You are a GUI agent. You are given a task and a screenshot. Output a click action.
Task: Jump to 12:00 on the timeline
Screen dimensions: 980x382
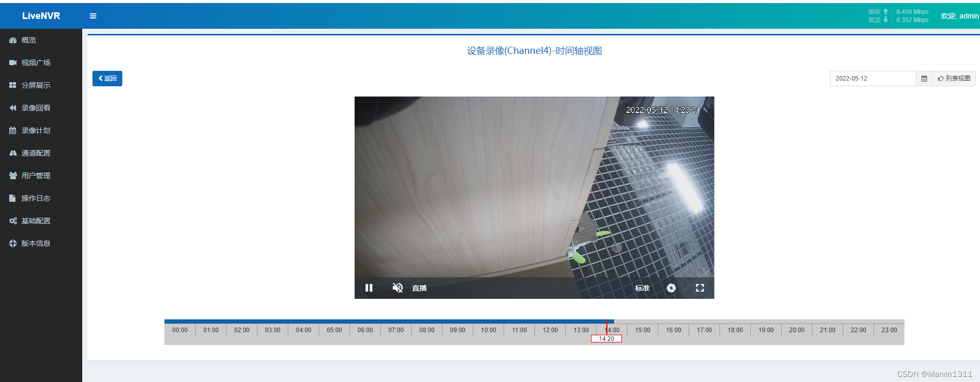(550, 330)
